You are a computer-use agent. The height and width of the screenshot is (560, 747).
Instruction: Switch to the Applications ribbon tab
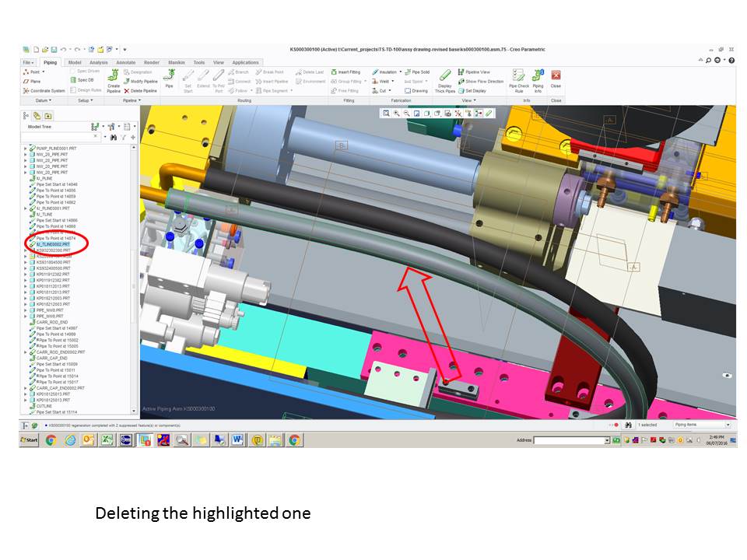pyautogui.click(x=245, y=62)
